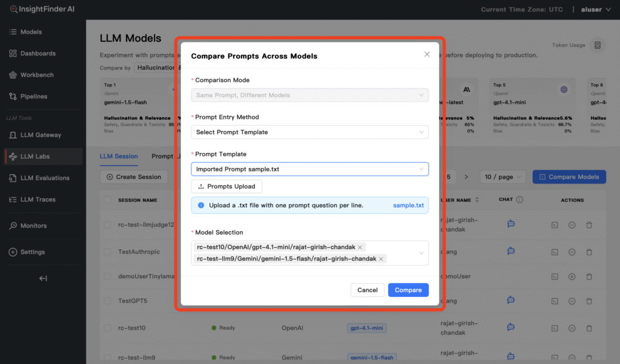Click the Compare button
The width and height of the screenshot is (620, 364).
tap(408, 290)
